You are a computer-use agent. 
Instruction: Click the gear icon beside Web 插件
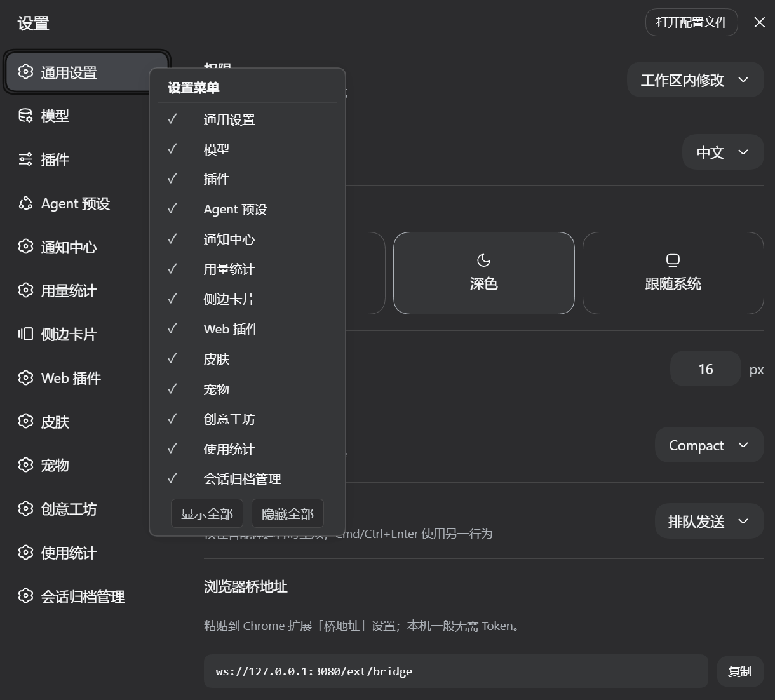tap(25, 378)
